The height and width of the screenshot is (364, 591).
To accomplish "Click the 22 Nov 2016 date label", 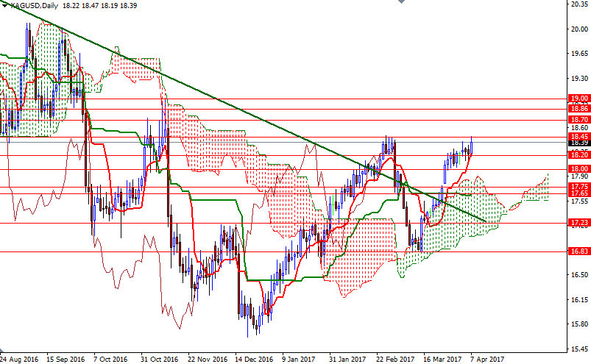I will click(x=208, y=360).
